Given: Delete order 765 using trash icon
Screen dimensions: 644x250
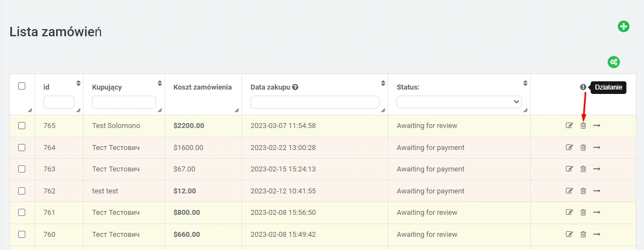Looking at the screenshot, I should click(x=583, y=126).
